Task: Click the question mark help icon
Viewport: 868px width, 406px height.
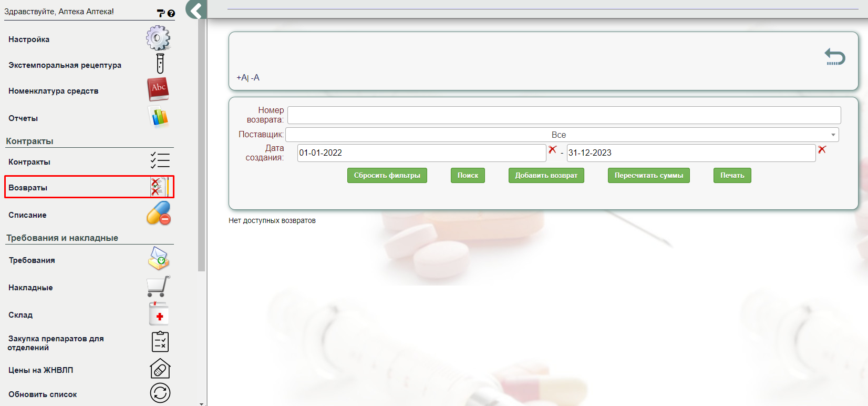Action: tap(171, 14)
